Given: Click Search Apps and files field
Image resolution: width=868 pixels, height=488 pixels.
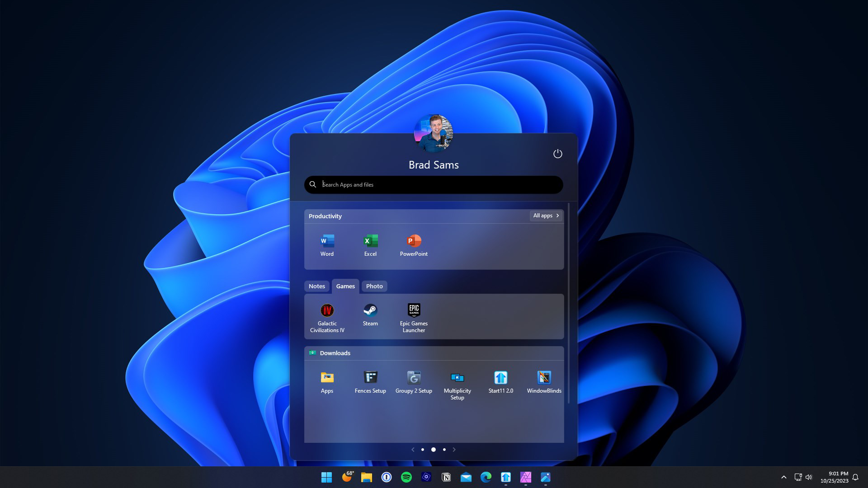Looking at the screenshot, I should (434, 184).
